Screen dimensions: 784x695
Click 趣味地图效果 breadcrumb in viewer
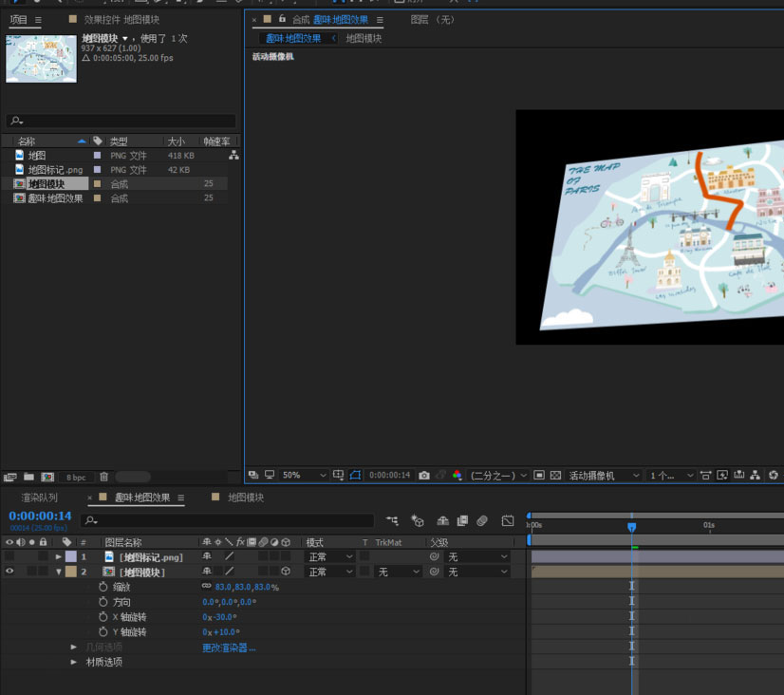[x=293, y=39]
